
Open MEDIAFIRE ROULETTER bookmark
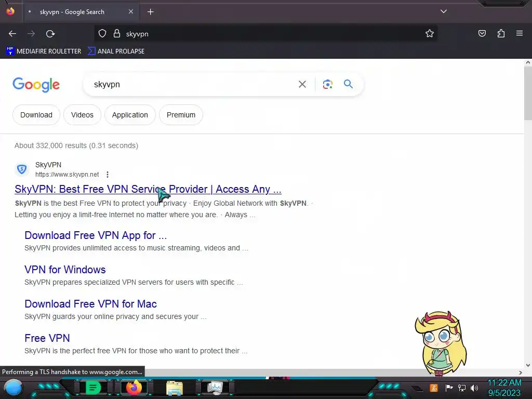pyautogui.click(x=44, y=51)
